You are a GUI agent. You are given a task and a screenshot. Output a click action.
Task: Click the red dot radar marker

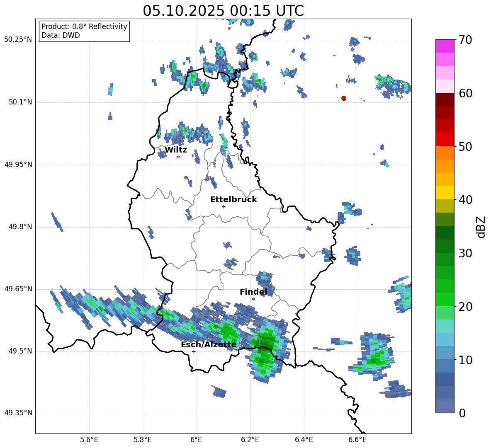tap(344, 98)
